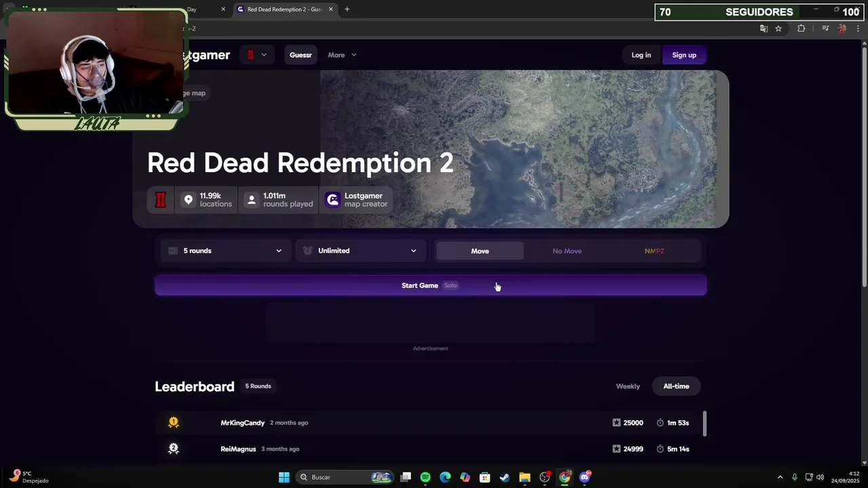Screen dimensions: 868x488
Task: Open the Guessr nav item
Action: (x=300, y=55)
